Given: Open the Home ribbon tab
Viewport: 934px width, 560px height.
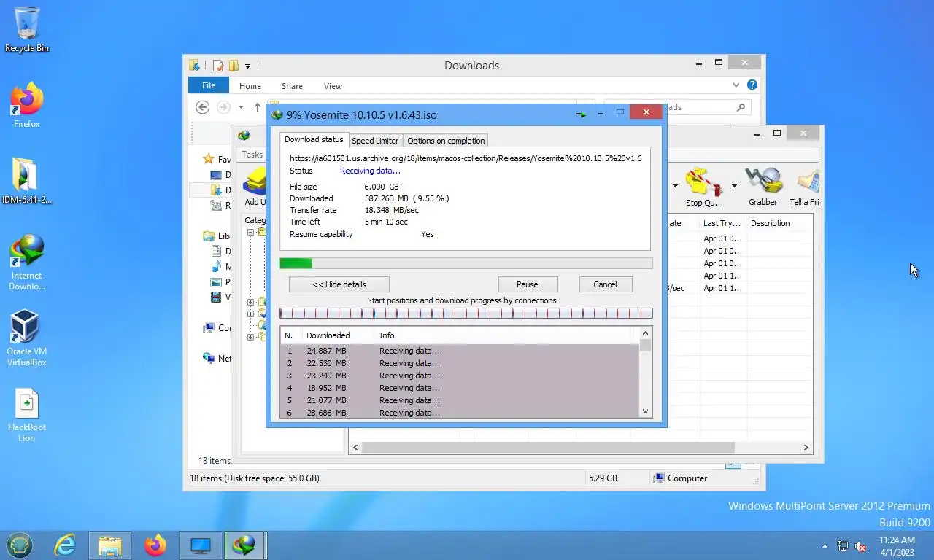Looking at the screenshot, I should coord(250,86).
